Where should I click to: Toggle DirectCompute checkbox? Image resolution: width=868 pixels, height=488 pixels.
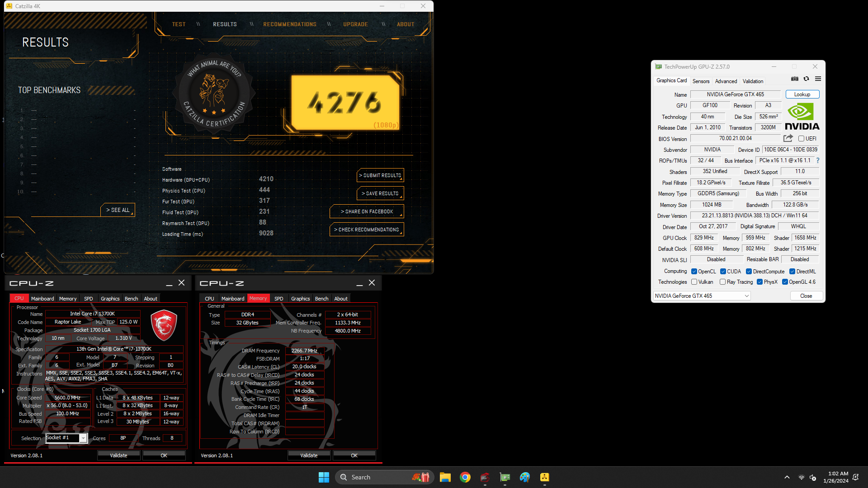click(x=749, y=272)
